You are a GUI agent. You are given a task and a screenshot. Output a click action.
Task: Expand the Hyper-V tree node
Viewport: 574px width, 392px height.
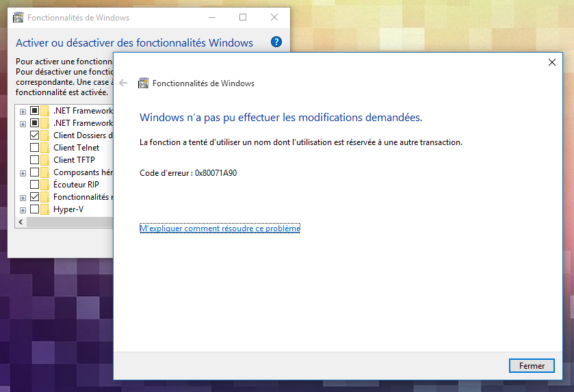23,211
